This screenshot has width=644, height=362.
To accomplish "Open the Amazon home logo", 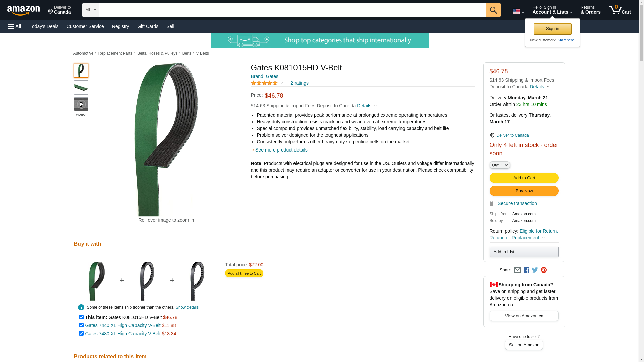I will (23, 11).
